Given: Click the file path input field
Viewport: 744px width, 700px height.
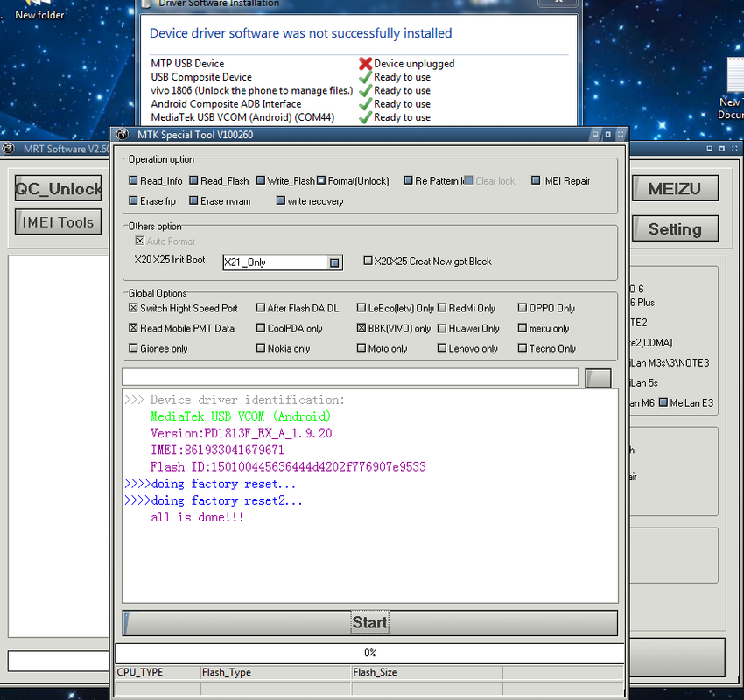Looking at the screenshot, I should point(350,377).
